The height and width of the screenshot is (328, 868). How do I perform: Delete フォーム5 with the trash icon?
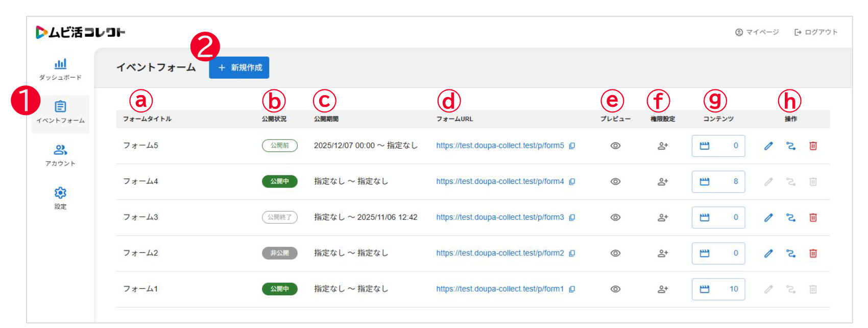[x=813, y=146]
